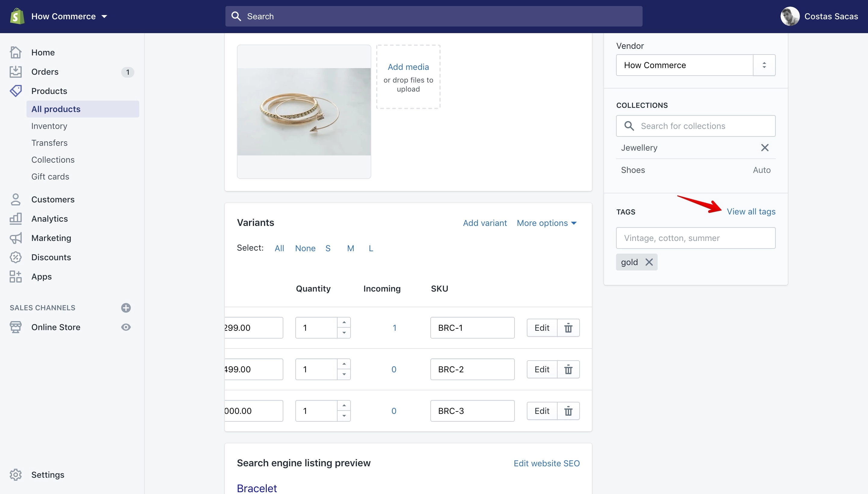Click price field showing 299.00
Image resolution: width=868 pixels, height=494 pixels.
[x=253, y=328]
